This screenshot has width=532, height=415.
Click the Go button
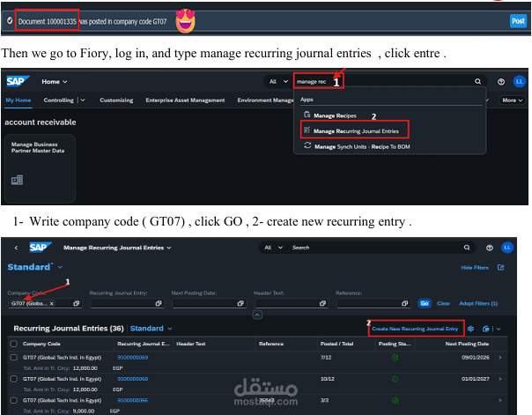[x=425, y=303]
